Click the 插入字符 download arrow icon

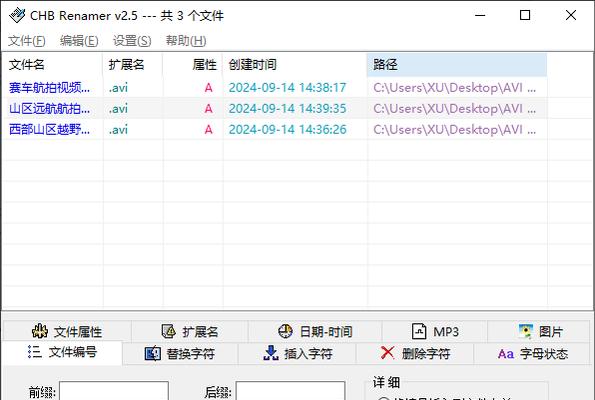271,353
